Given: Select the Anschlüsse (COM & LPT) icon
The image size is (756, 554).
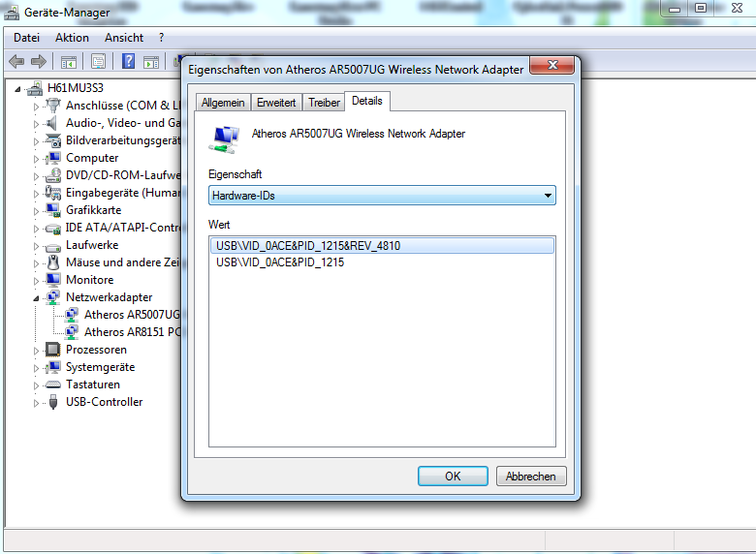Looking at the screenshot, I should (x=52, y=106).
